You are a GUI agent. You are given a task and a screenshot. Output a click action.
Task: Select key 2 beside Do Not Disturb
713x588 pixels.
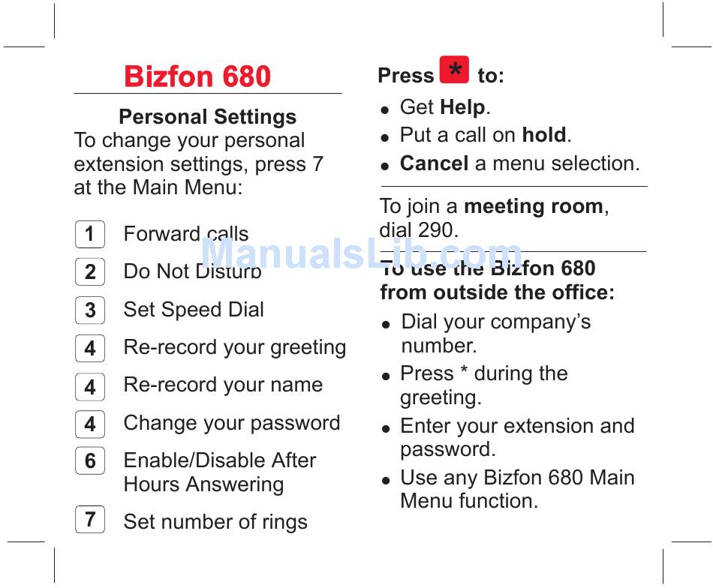coord(90,271)
